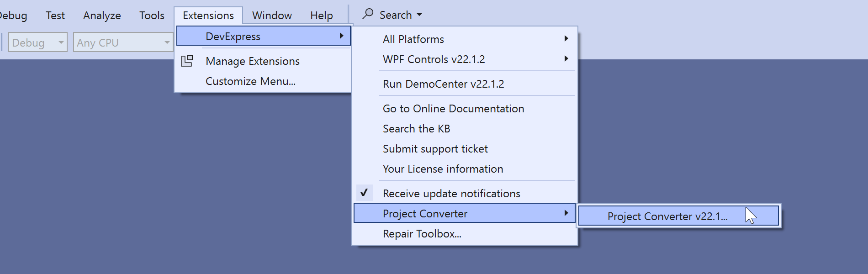
Task: Open the Help menu
Action: tap(321, 16)
